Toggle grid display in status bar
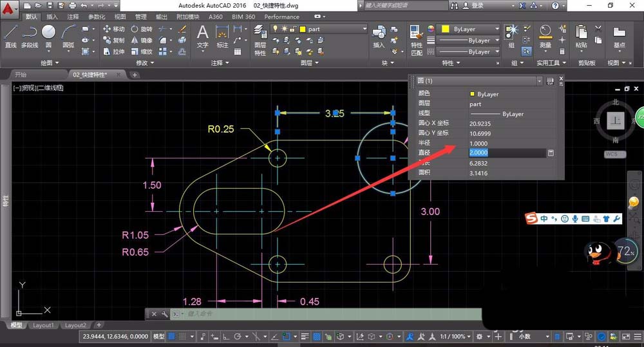The height and width of the screenshot is (347, 644). 172,336
